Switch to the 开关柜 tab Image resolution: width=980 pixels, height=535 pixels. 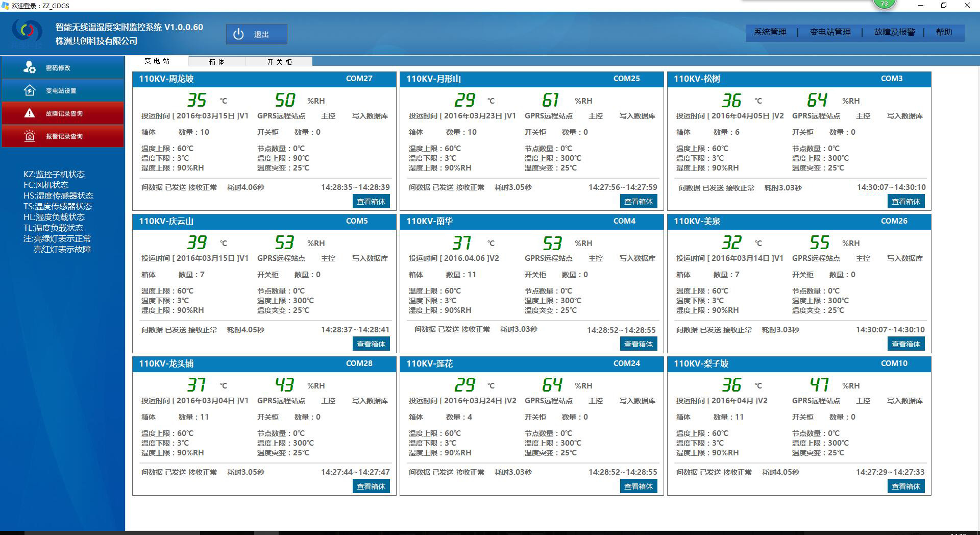279,62
